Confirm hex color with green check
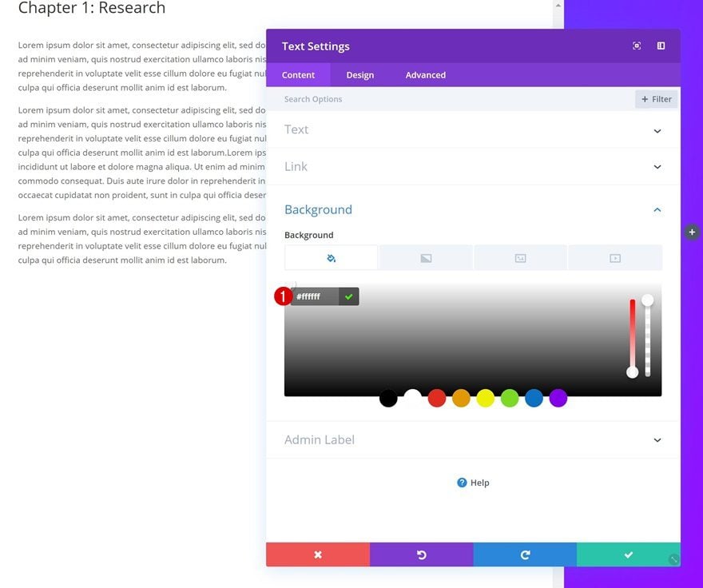703x588 pixels. [349, 296]
